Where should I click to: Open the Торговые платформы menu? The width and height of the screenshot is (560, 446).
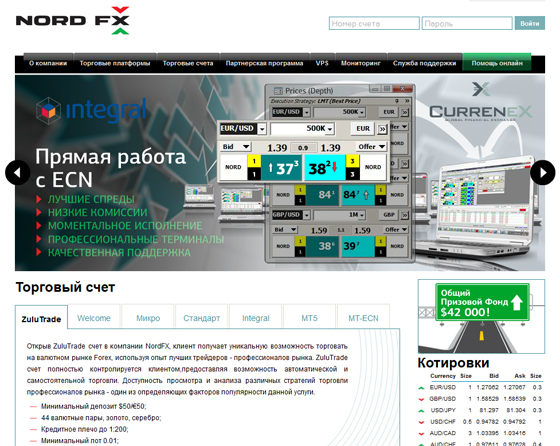pos(115,63)
